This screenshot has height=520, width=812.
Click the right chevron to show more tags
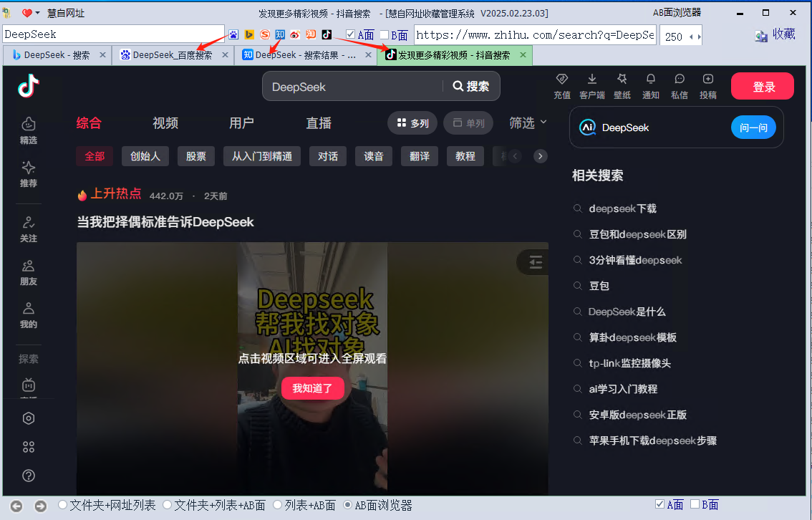tap(540, 156)
